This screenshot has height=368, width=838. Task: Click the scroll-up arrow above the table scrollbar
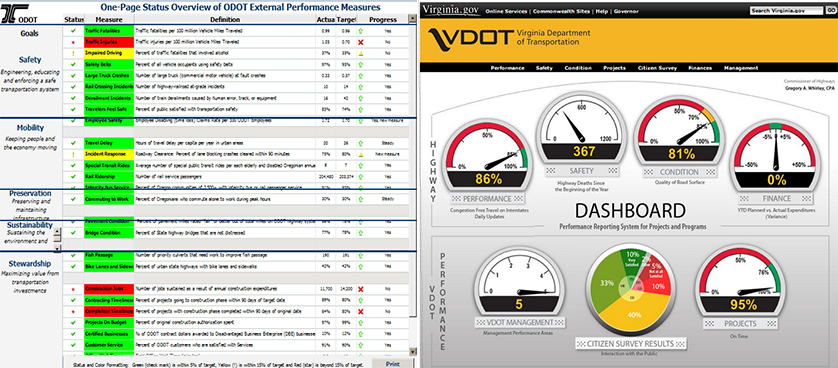(x=412, y=19)
